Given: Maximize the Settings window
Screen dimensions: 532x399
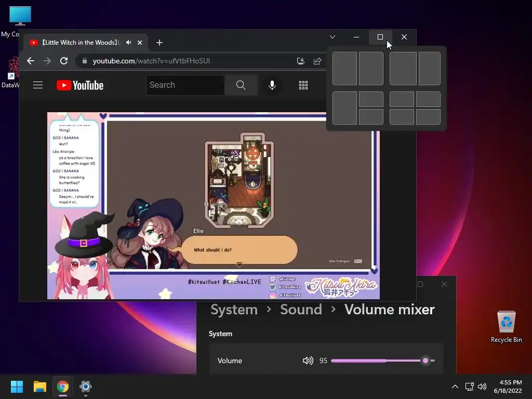Looking at the screenshot, I should pos(420,284).
